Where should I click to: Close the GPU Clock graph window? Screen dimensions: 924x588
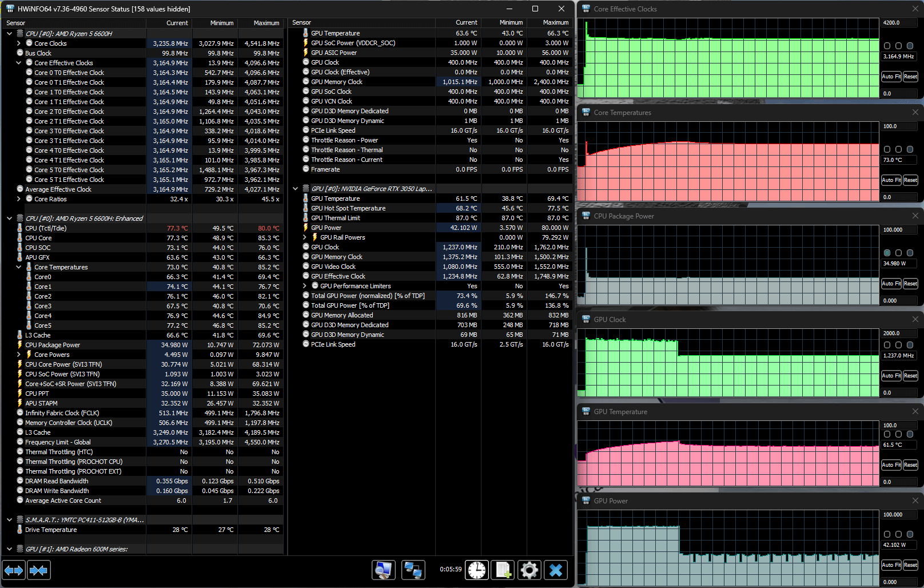point(915,319)
